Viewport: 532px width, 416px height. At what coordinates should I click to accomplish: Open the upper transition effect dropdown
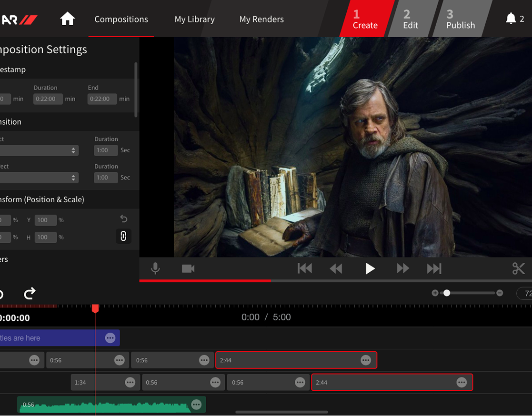point(39,150)
